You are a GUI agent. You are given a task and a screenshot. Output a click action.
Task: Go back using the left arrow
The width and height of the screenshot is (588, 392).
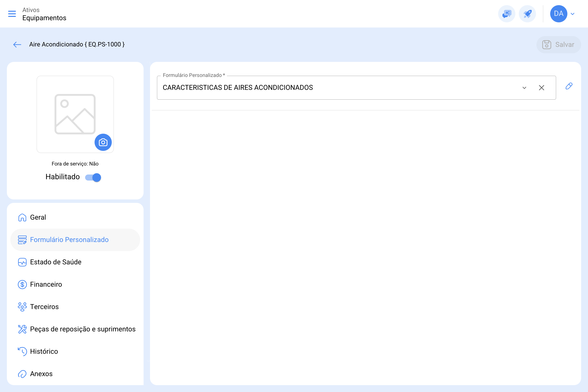(17, 44)
